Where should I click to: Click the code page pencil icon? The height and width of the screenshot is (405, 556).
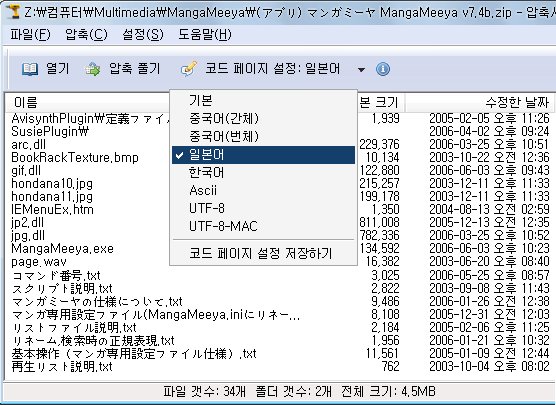[189, 68]
